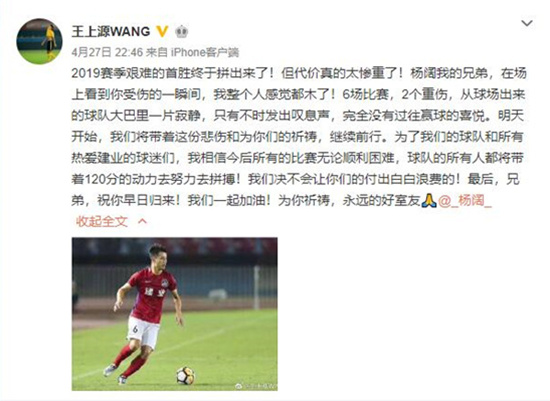Click the iPhone客户端 source link

[x=205, y=53]
